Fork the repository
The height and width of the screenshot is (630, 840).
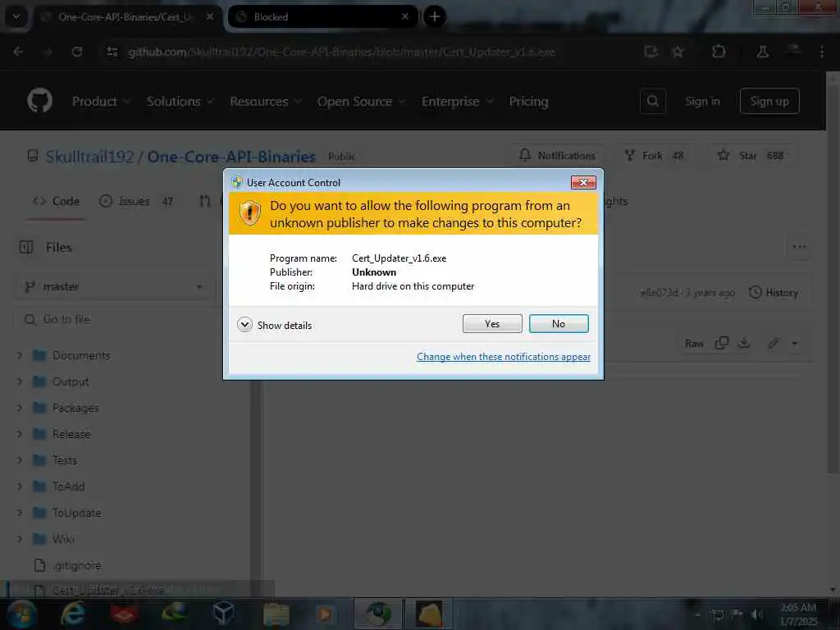pyautogui.click(x=654, y=155)
